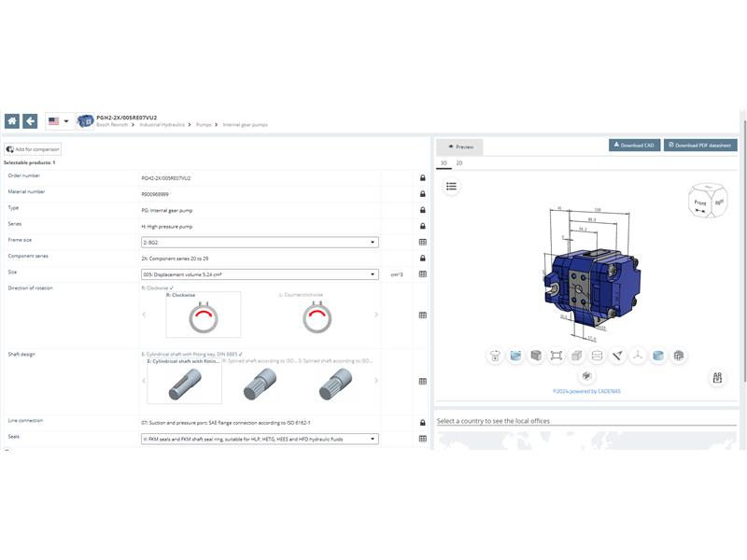The image size is (747, 560).
Task: Select the L: Counterclockwise rotation option
Action: click(x=317, y=315)
